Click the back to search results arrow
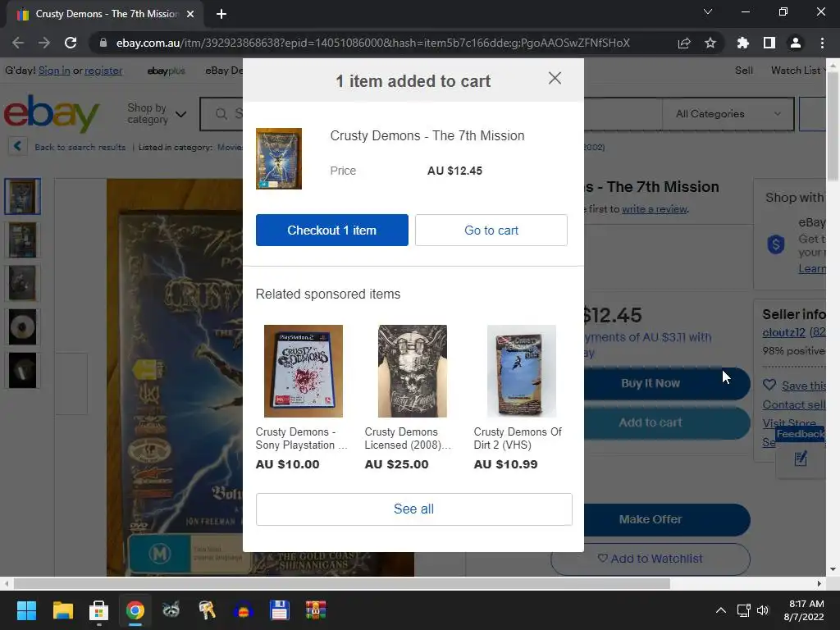840x630 pixels. pyautogui.click(x=17, y=146)
